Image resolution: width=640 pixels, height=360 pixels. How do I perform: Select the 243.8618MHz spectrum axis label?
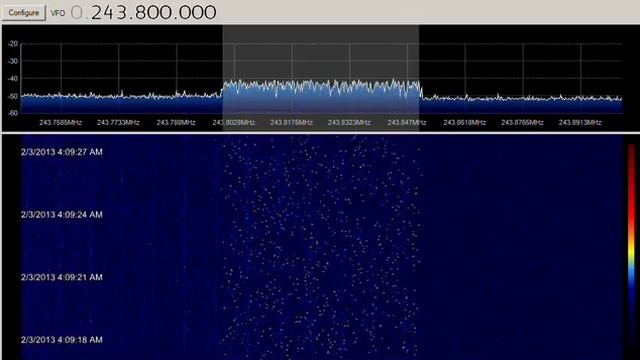click(464, 122)
